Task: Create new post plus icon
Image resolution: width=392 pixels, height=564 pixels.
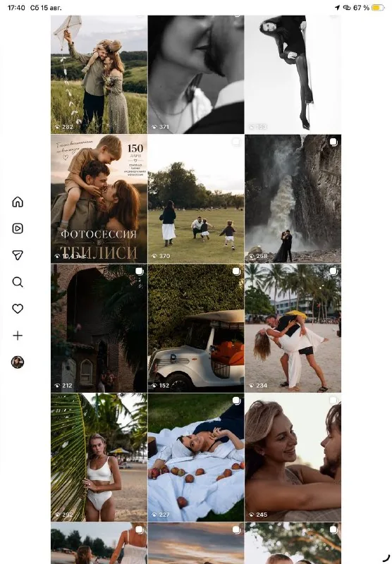Action: [x=18, y=336]
